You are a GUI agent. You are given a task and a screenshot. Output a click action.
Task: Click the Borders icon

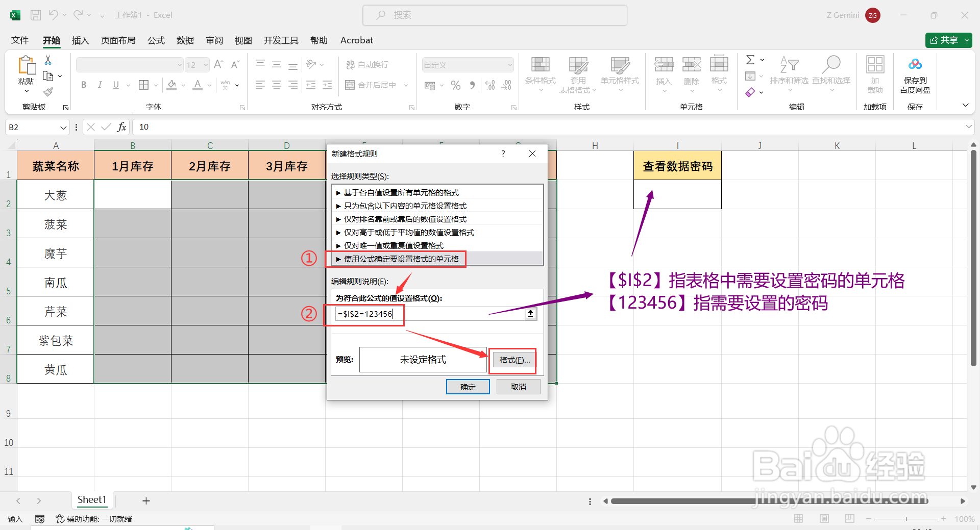click(144, 85)
